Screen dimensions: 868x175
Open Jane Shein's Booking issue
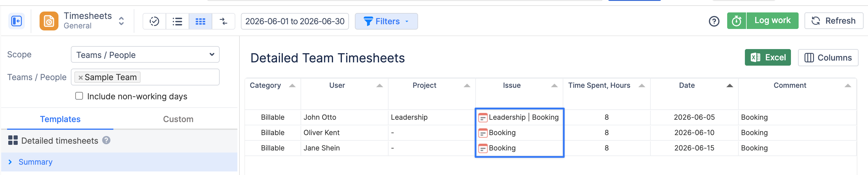(x=502, y=148)
